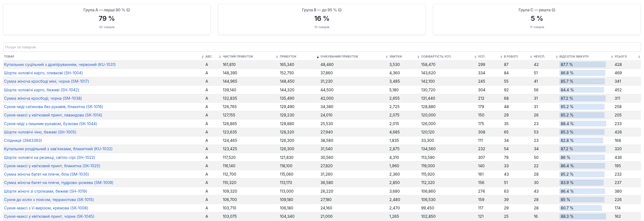
Task: Click the УСЬОГО column sort arrows
Action: pos(639,57)
